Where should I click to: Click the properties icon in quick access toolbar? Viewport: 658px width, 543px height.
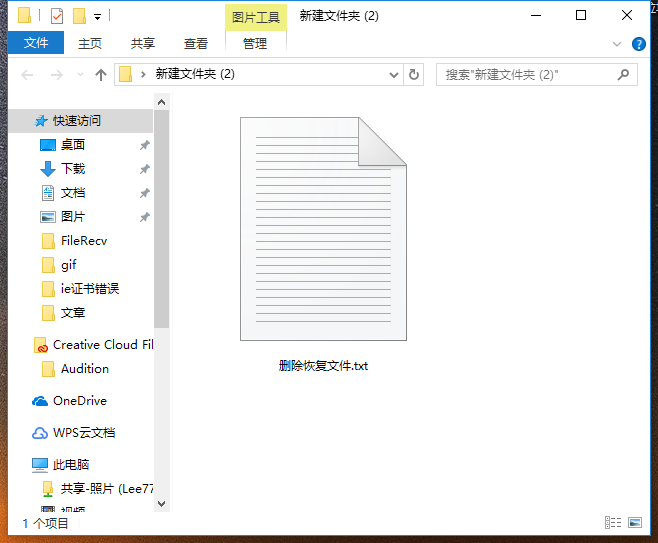tap(57, 16)
